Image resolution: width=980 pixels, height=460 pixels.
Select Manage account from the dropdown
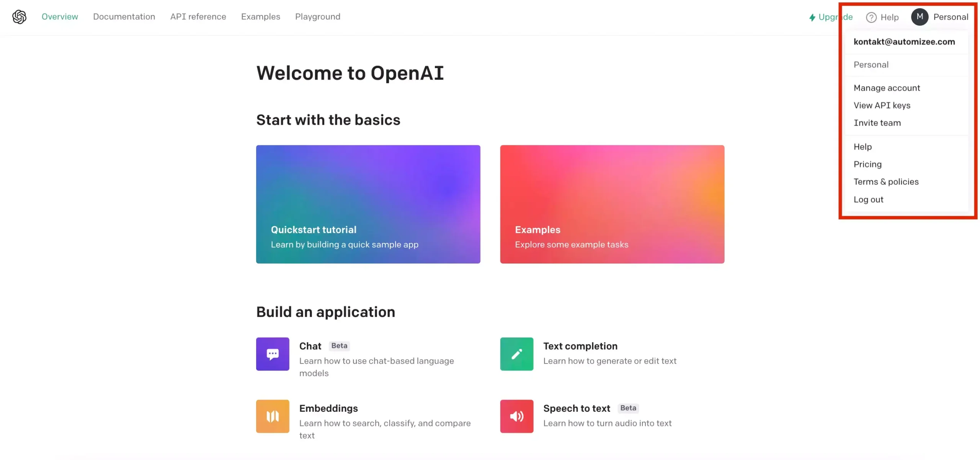887,88
